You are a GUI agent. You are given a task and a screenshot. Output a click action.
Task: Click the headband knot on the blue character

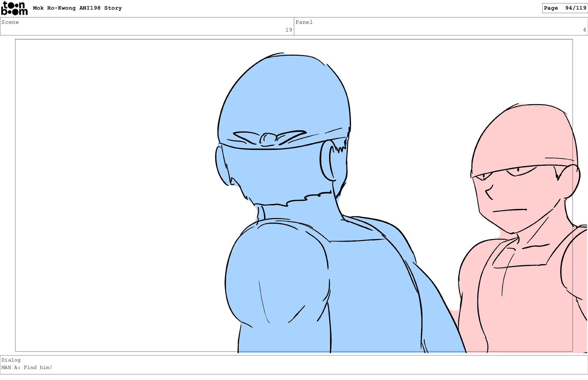point(269,139)
